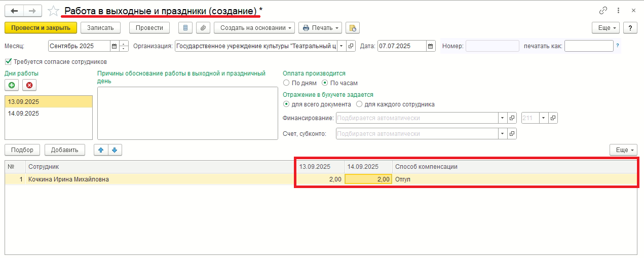644x258 pixels.
Task: Select payment По дням
Action: coord(286,83)
